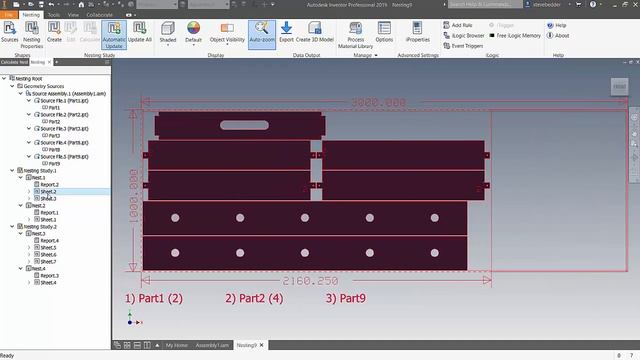Collapse the Nesting Root node
The width and height of the screenshot is (640, 360).
tap(4, 78)
